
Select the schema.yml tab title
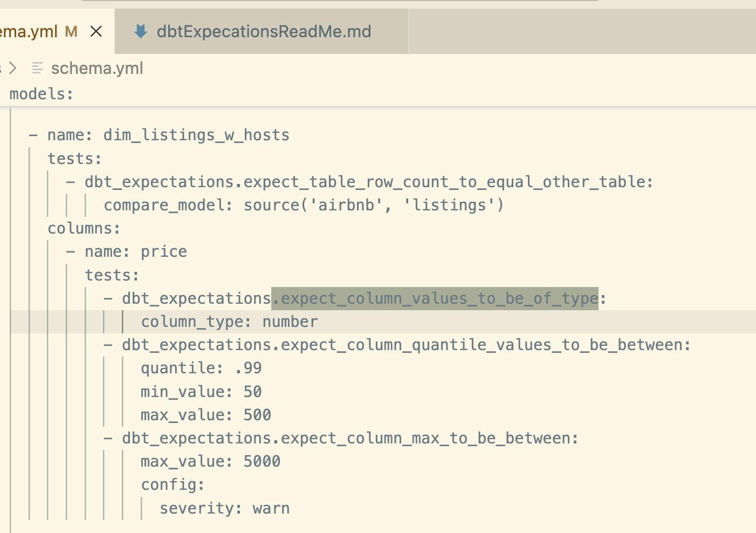click(29, 32)
